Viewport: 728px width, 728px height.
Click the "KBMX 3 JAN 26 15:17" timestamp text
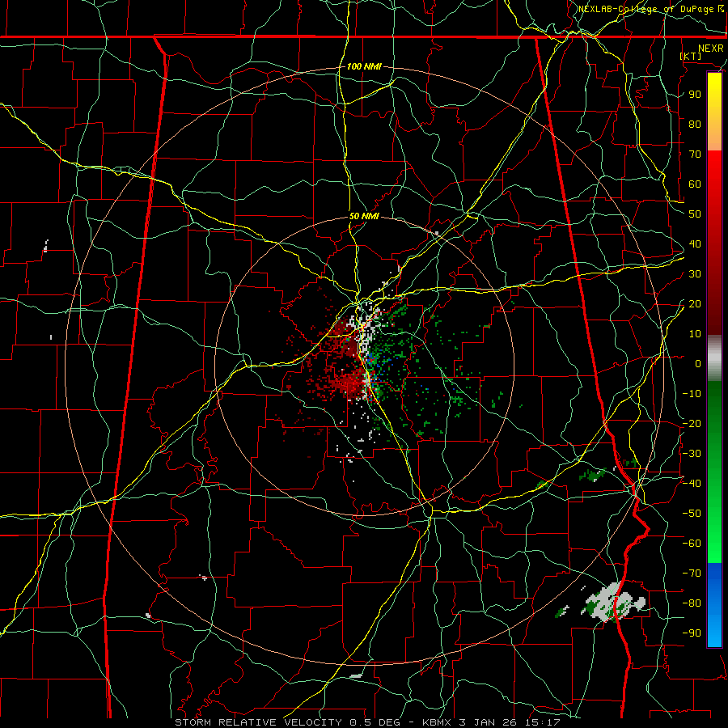491,722
